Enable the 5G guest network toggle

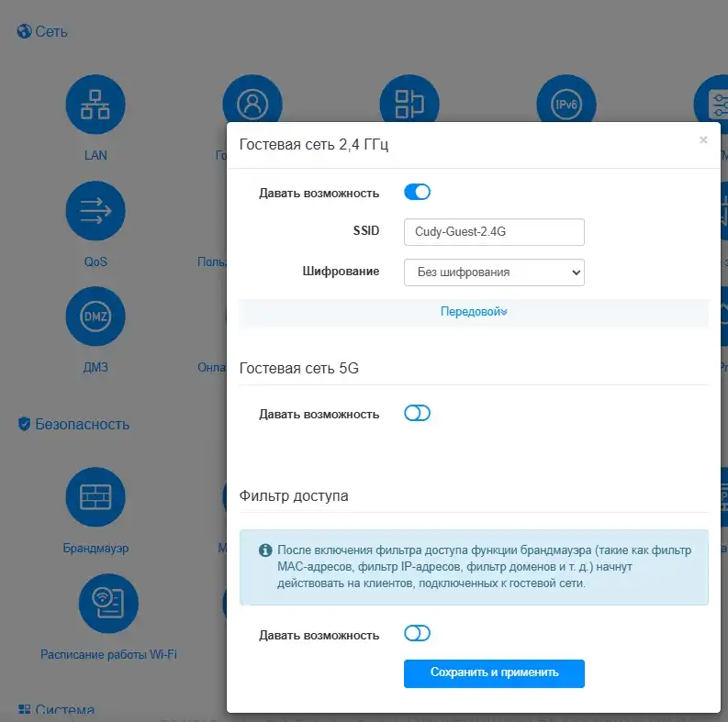[x=417, y=413]
